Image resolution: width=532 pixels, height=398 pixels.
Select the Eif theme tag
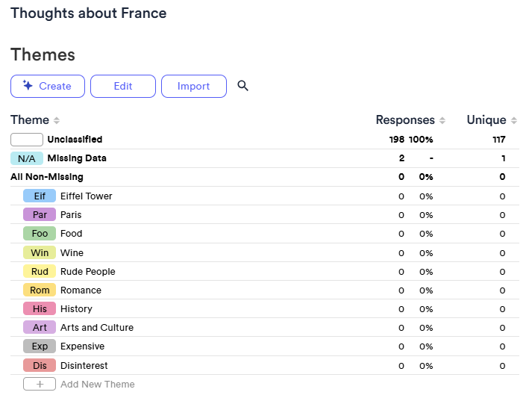(40, 196)
